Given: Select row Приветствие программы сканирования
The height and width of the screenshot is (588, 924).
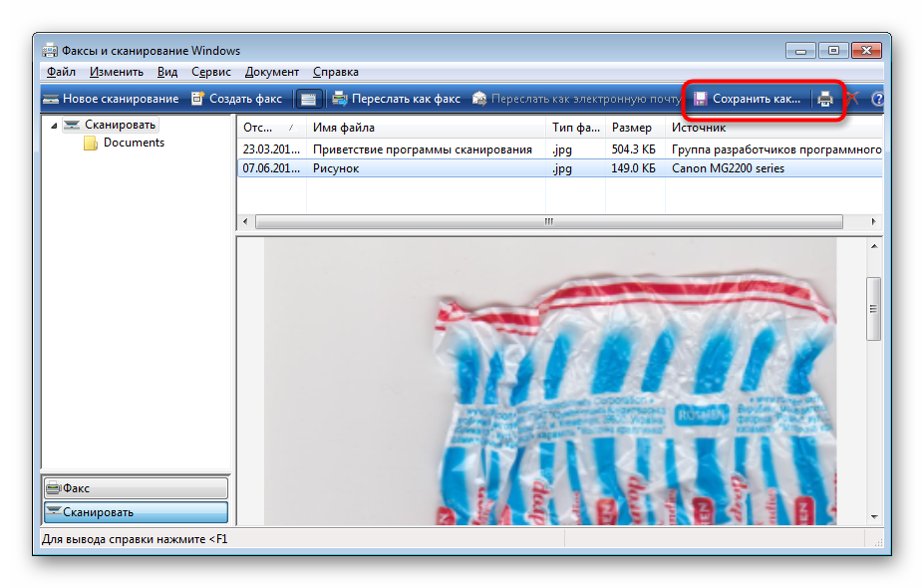Looking at the screenshot, I should [x=560, y=149].
